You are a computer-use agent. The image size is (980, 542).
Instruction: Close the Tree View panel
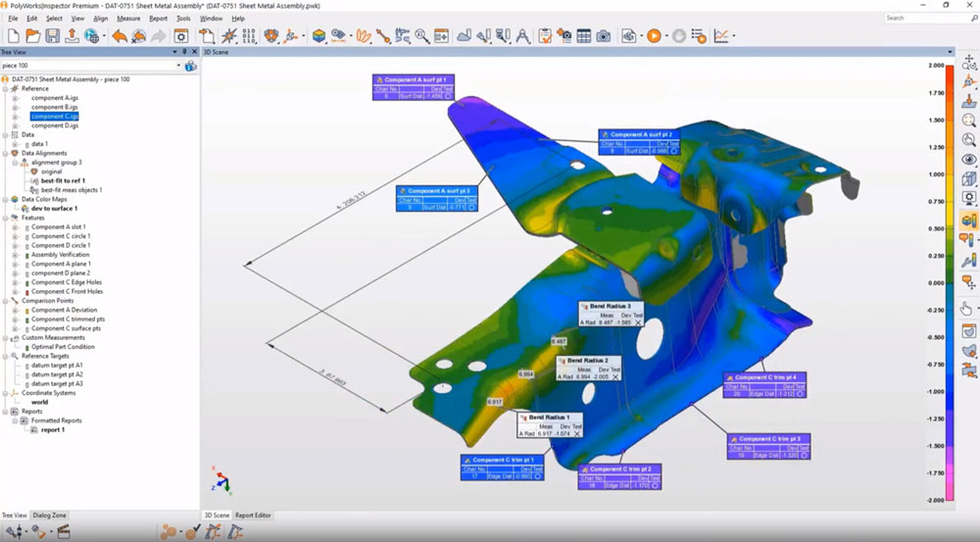[x=194, y=52]
